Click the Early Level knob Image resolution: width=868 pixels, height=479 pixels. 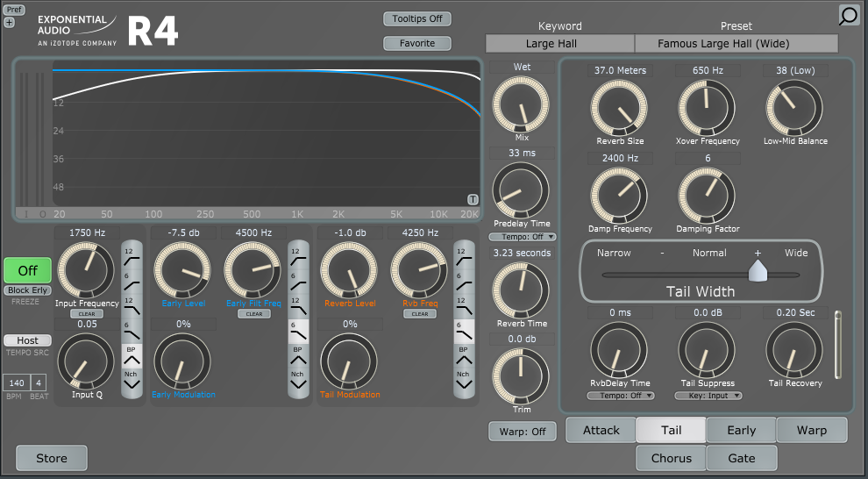coord(182,270)
